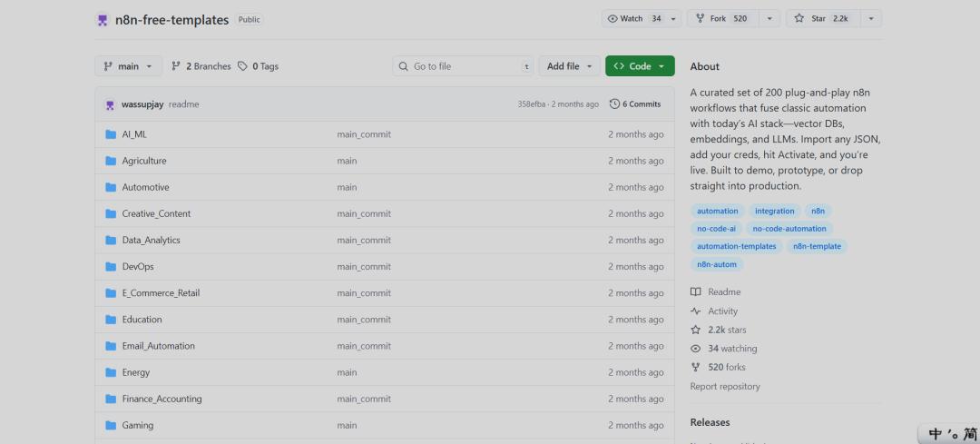Click the fork icon beside 520 forks
The width and height of the screenshot is (980, 444).
(x=696, y=367)
